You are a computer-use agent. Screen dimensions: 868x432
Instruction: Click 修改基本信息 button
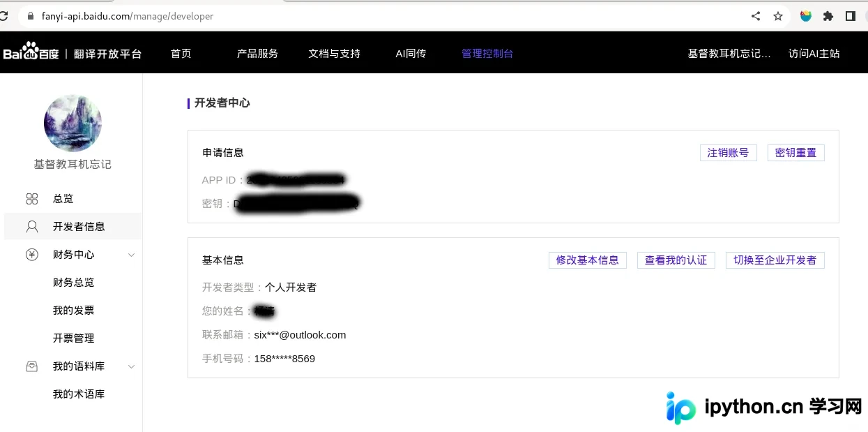click(x=588, y=260)
